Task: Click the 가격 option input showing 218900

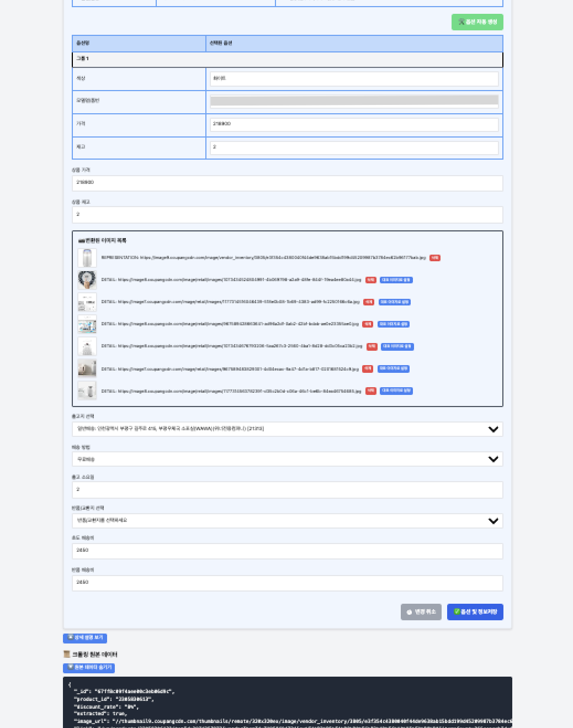Action: pos(354,124)
